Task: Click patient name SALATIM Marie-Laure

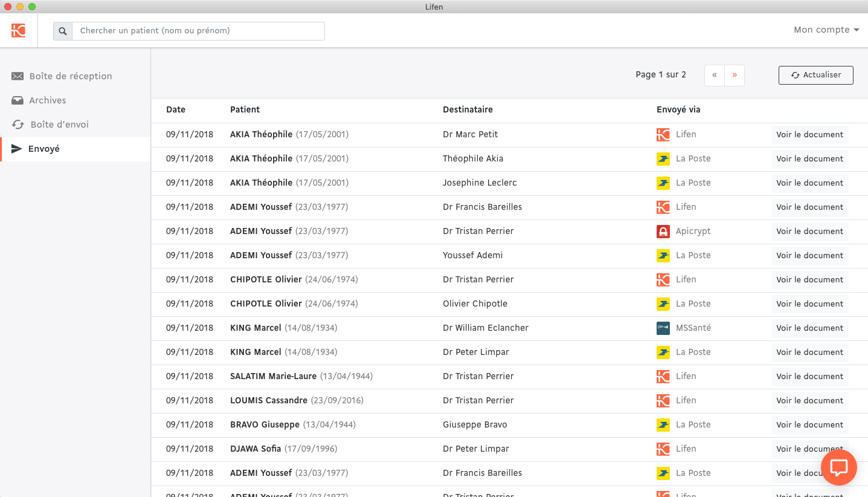Action: (x=274, y=377)
